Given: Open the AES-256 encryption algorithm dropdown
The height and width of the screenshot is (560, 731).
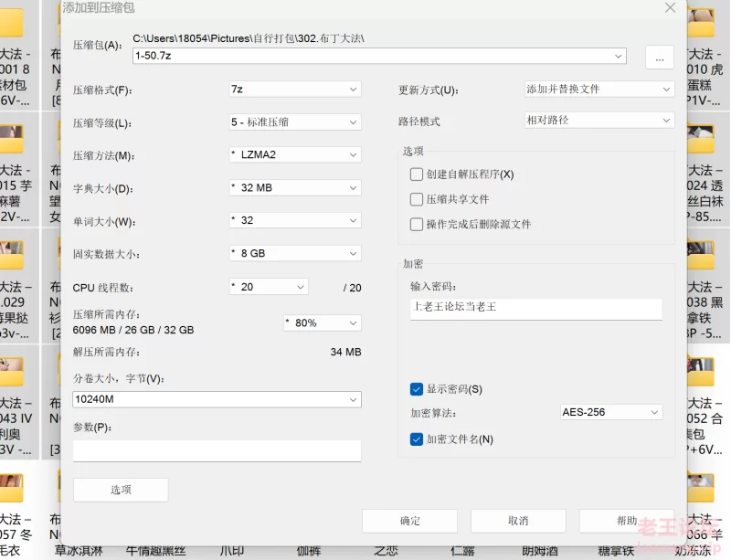Looking at the screenshot, I should tap(611, 412).
